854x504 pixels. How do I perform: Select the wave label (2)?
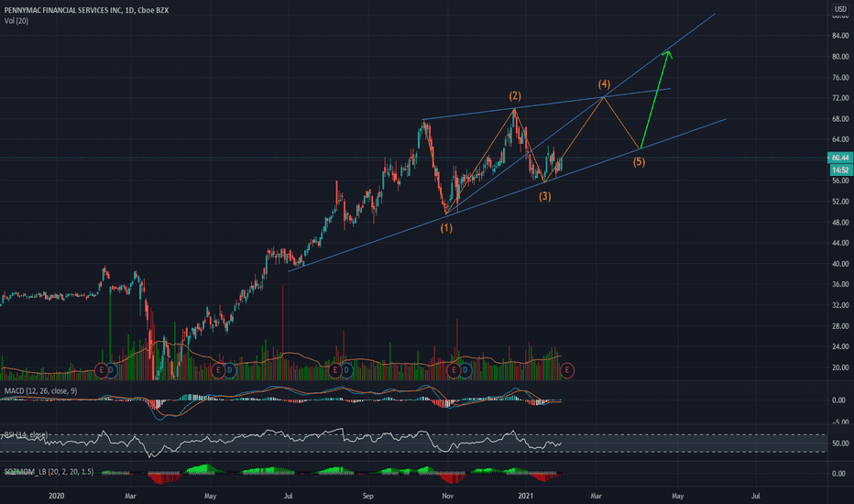515,96
